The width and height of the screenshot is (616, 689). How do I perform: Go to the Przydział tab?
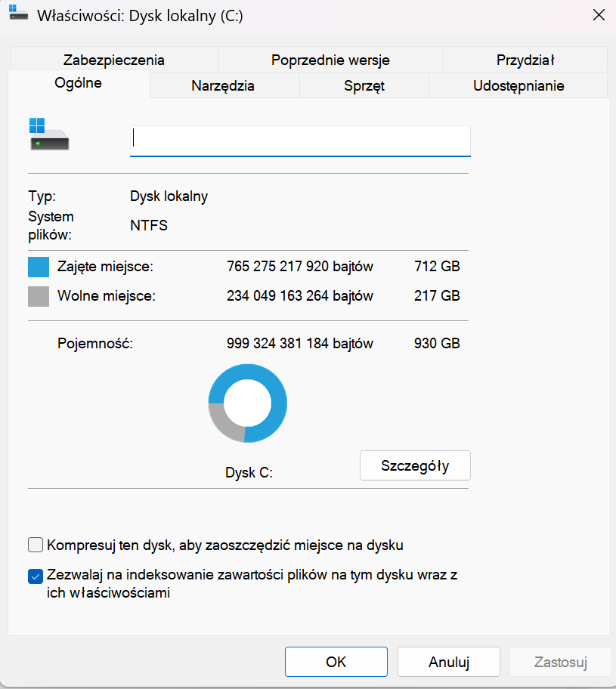click(525, 60)
